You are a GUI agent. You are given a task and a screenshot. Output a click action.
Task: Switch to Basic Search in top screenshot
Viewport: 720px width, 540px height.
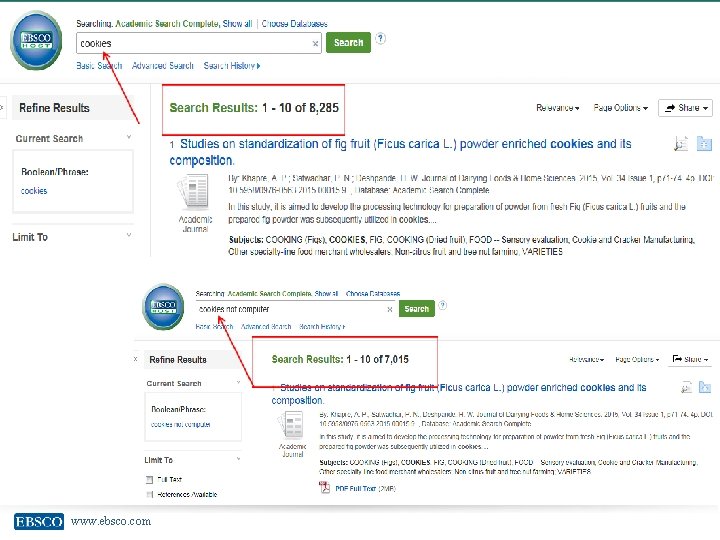pyautogui.click(x=99, y=66)
